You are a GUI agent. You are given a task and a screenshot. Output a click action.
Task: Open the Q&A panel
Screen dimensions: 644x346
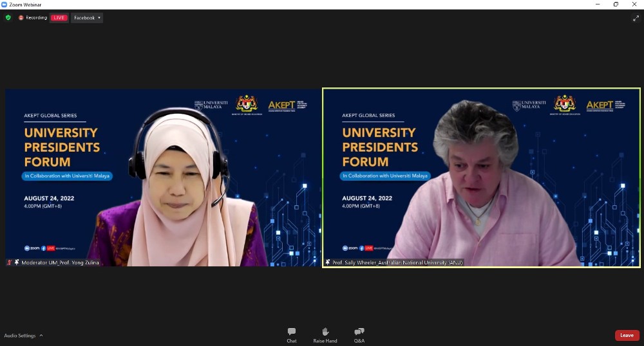[359, 334]
